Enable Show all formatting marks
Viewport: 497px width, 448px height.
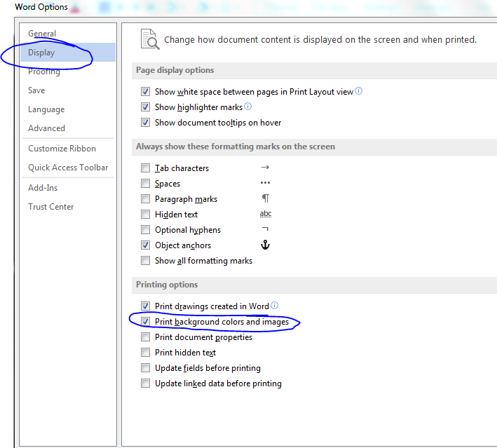pyautogui.click(x=145, y=261)
